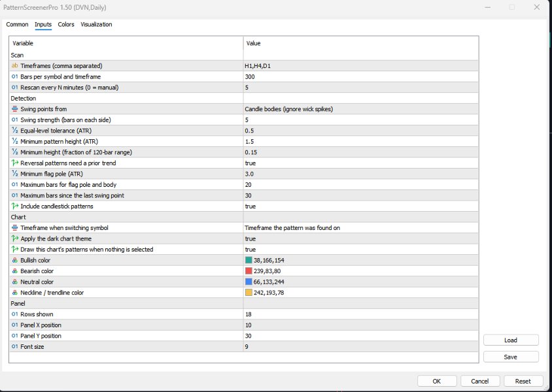The width and height of the screenshot is (552, 392).
Task: Click the Value column header
Action: click(x=361, y=43)
